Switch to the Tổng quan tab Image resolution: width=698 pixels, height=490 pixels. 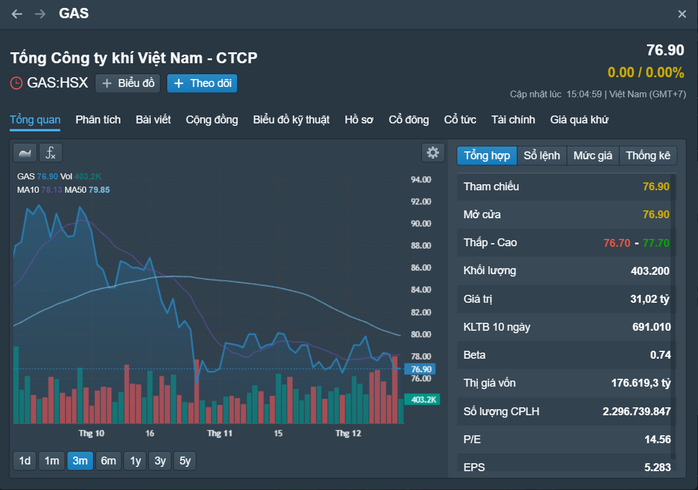pyautogui.click(x=35, y=120)
